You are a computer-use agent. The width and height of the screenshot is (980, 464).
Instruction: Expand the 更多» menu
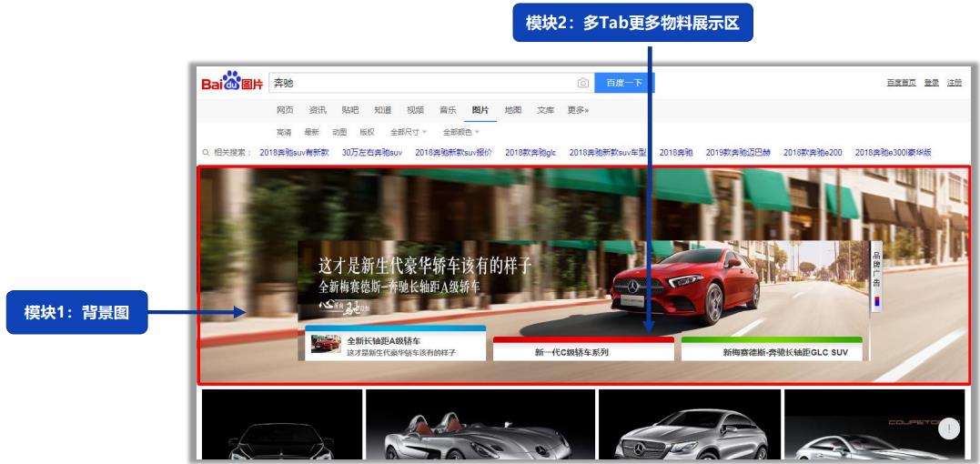point(578,110)
